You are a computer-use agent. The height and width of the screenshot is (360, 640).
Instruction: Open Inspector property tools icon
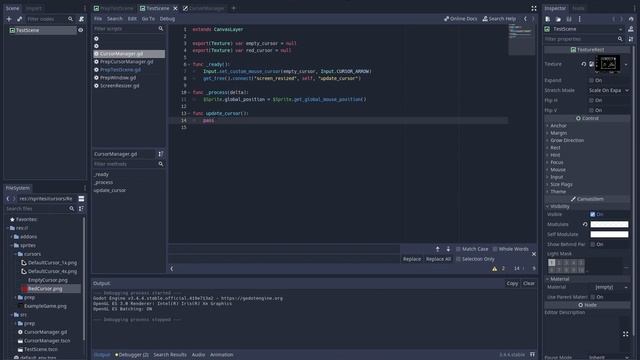631,39
